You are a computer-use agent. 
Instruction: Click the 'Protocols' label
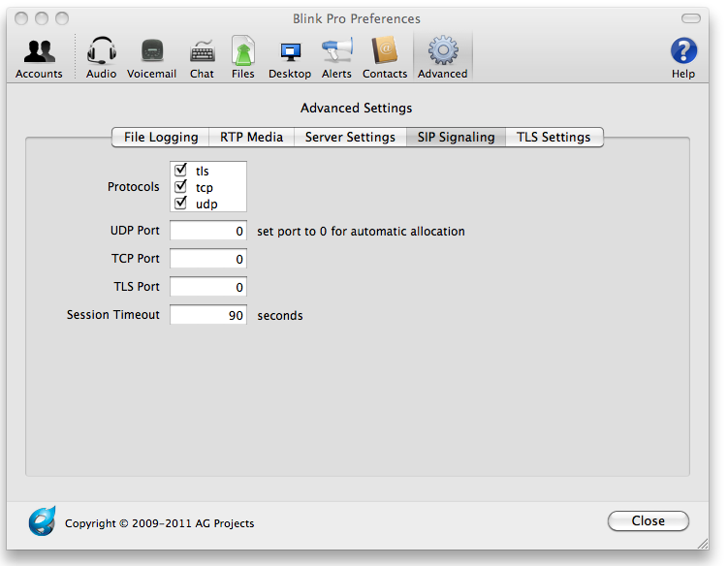click(133, 187)
